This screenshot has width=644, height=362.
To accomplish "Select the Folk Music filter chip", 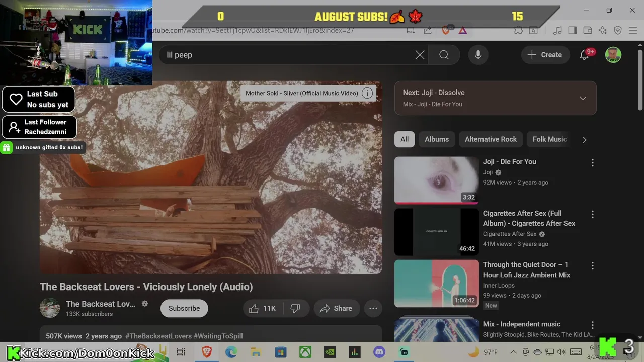I will pos(549,139).
